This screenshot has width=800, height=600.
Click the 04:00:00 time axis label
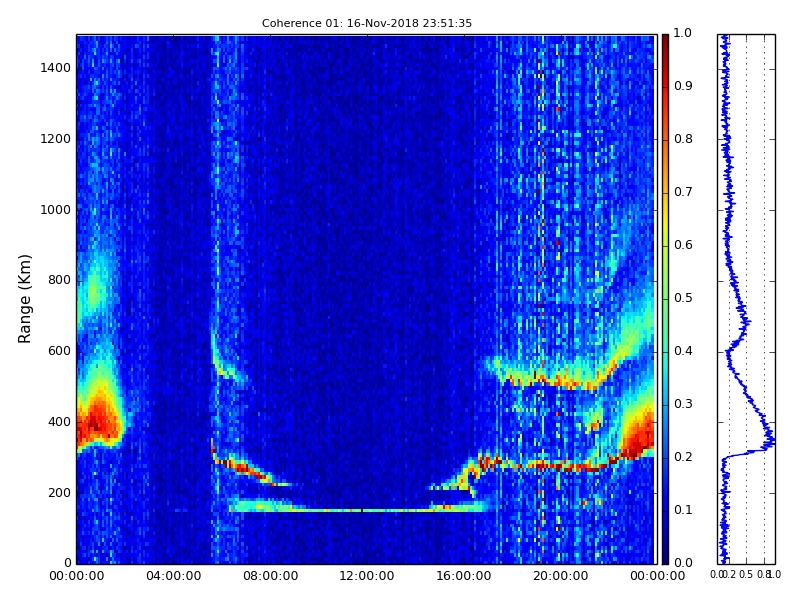(x=173, y=576)
